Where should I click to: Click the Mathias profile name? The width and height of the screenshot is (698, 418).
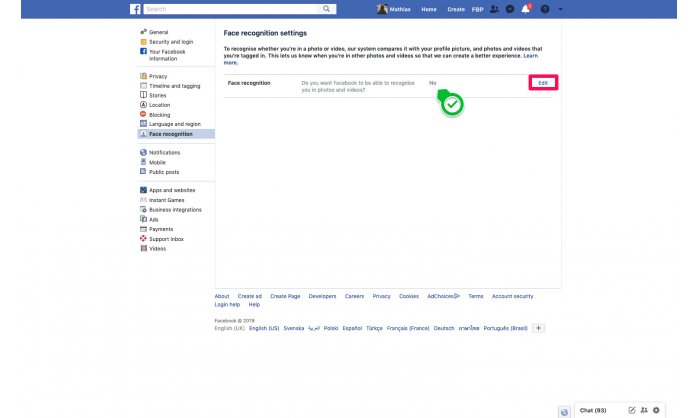point(400,9)
